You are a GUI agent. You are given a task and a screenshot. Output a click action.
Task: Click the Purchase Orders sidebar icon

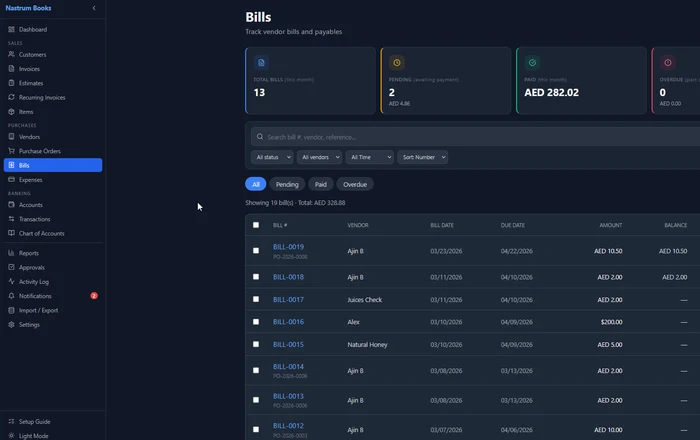point(11,151)
